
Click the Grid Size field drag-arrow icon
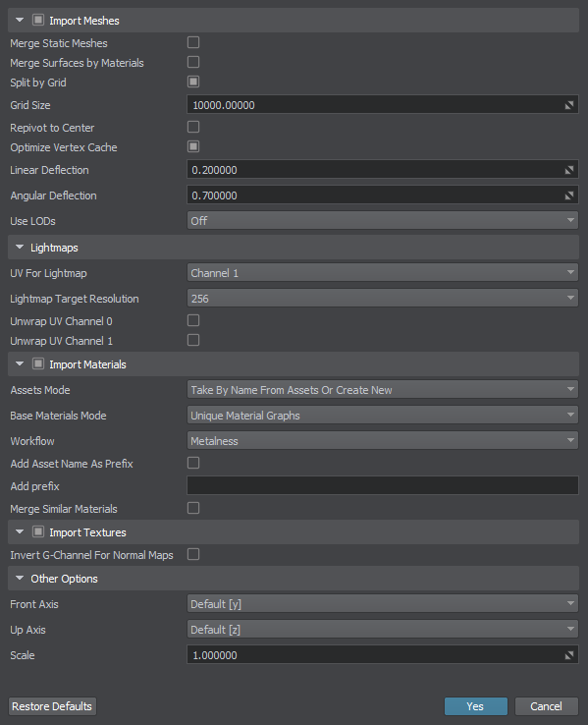[x=569, y=105]
